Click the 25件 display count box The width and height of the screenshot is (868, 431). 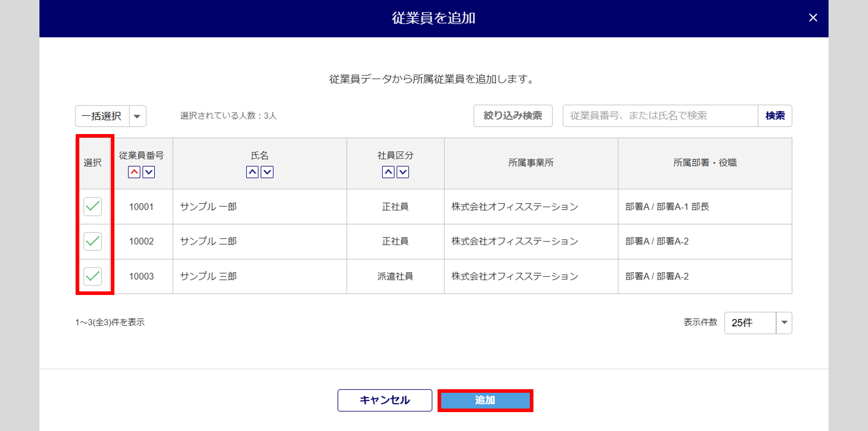tap(750, 323)
